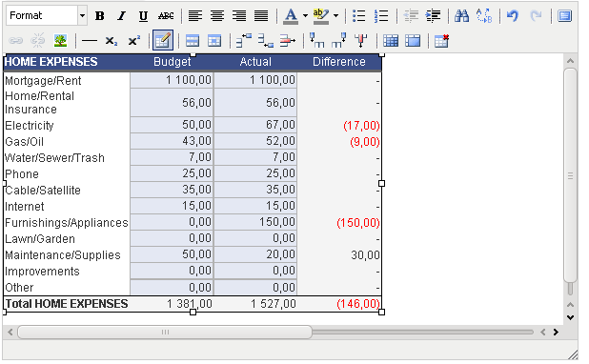This screenshot has height=364, width=589.
Task: Click the Difference column header
Action: coord(339,62)
